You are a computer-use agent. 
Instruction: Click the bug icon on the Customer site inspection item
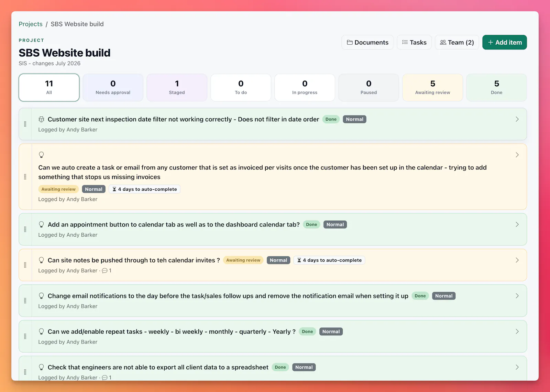41,119
